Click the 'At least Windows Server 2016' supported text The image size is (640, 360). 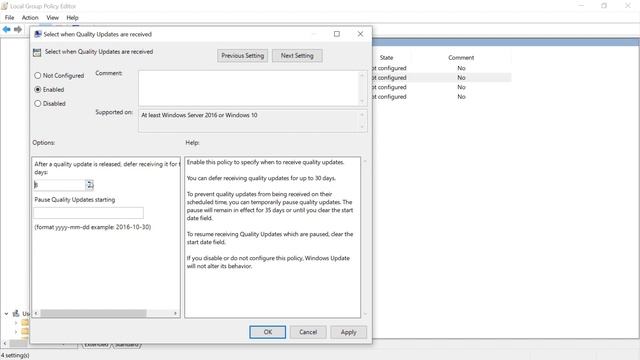coord(199,115)
